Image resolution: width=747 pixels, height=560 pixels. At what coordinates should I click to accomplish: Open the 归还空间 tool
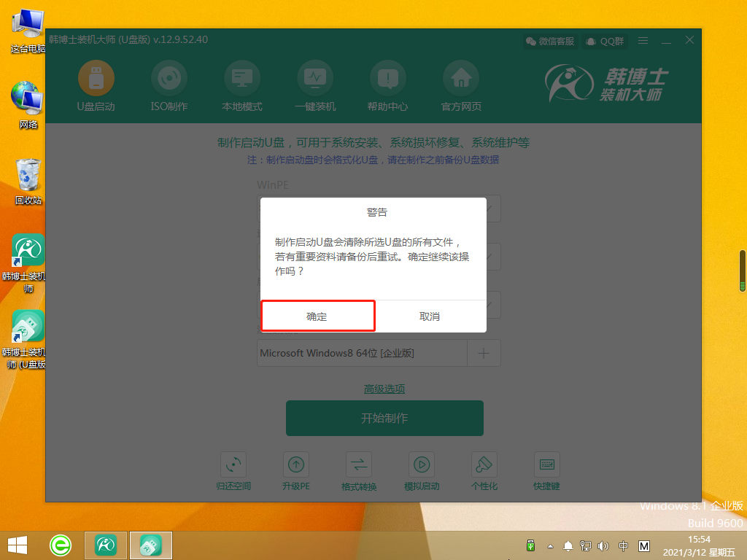pos(233,470)
